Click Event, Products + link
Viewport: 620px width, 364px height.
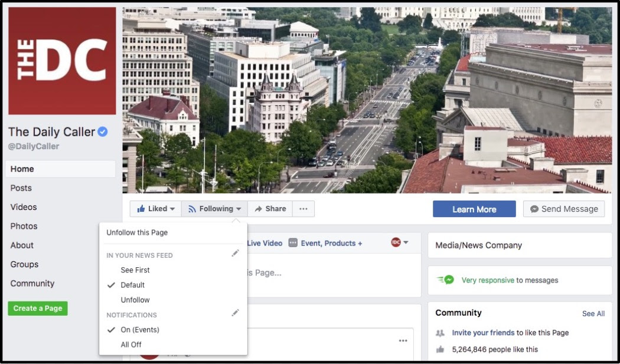(x=331, y=243)
